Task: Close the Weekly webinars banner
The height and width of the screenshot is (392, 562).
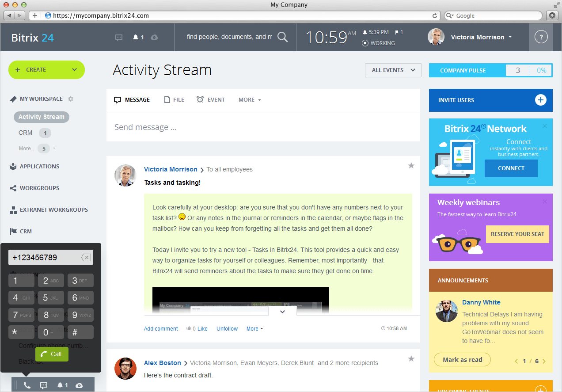Action: pos(544,202)
